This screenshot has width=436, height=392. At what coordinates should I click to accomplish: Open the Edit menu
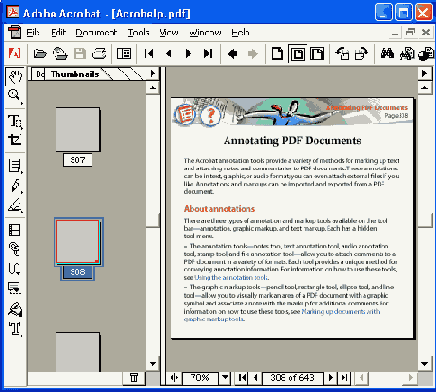(58, 33)
